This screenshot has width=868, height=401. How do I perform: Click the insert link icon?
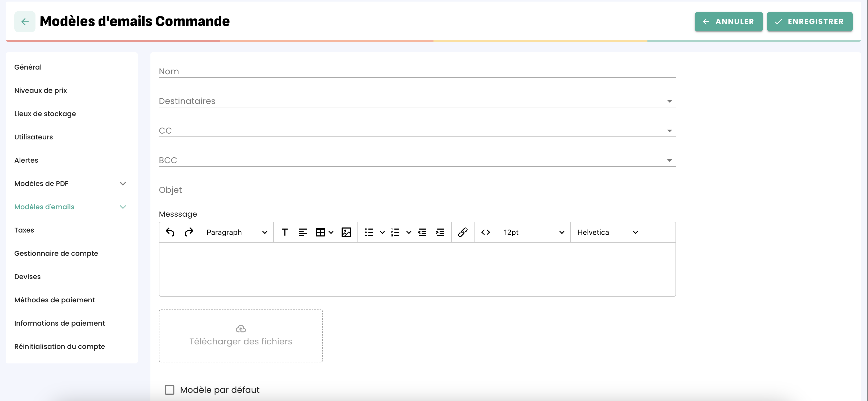tap(463, 232)
